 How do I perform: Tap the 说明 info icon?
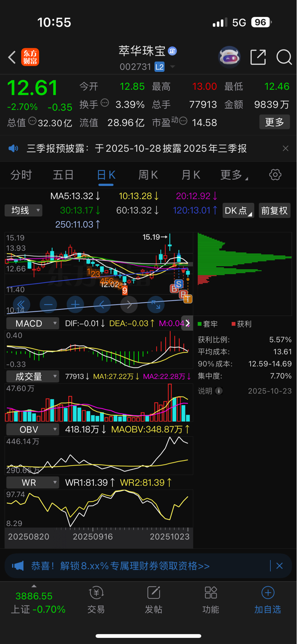coord(219,391)
